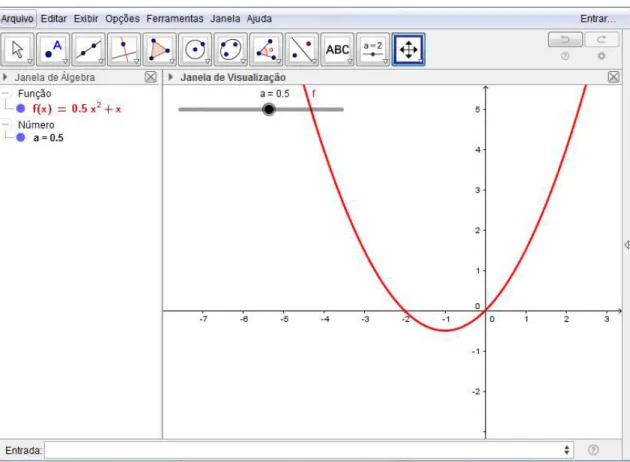Screen dimensions: 630x462
Task: Close the Janela de Álgebra panel
Action: click(x=151, y=77)
